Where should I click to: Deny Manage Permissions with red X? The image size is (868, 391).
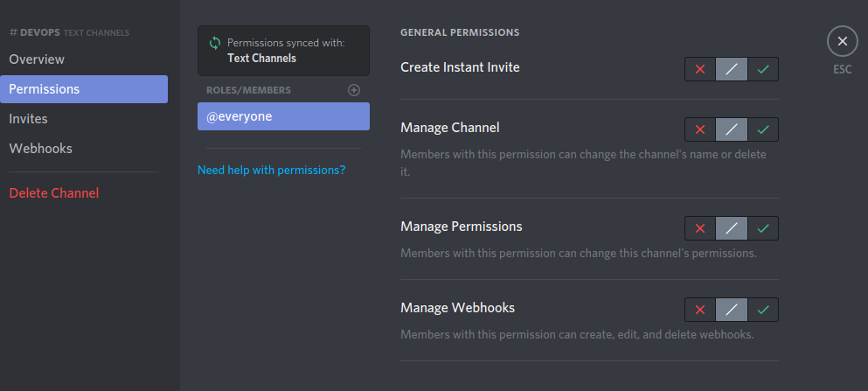(700, 228)
